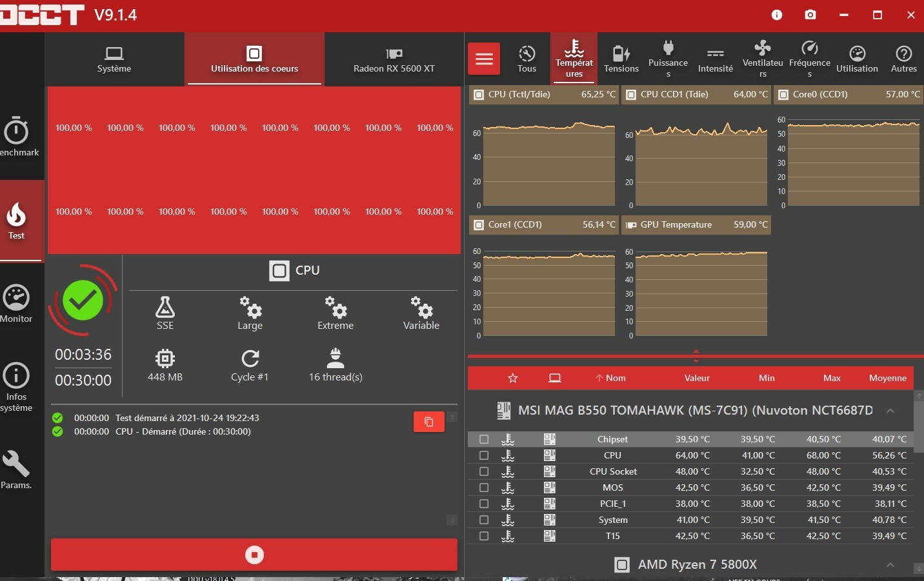Open the hamburger menu in sensor panel
The image size is (924, 581).
484,59
